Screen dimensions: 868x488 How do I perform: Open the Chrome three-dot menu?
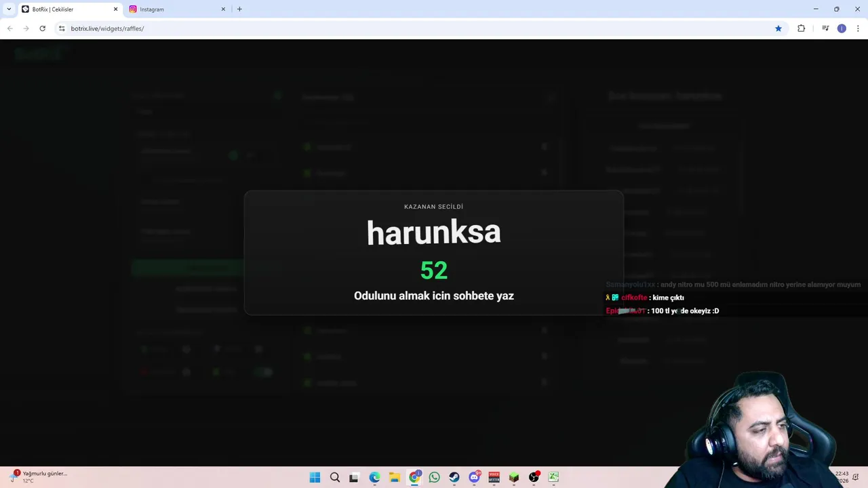[859, 28]
